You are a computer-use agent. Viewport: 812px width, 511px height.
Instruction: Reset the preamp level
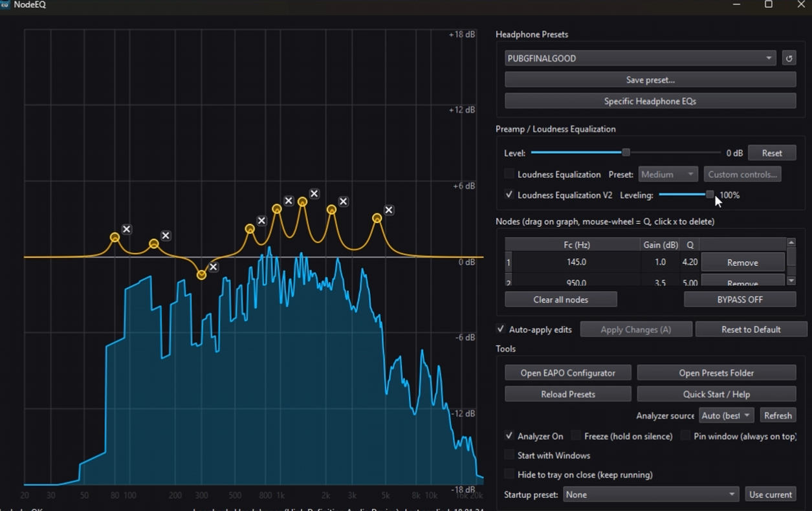772,153
